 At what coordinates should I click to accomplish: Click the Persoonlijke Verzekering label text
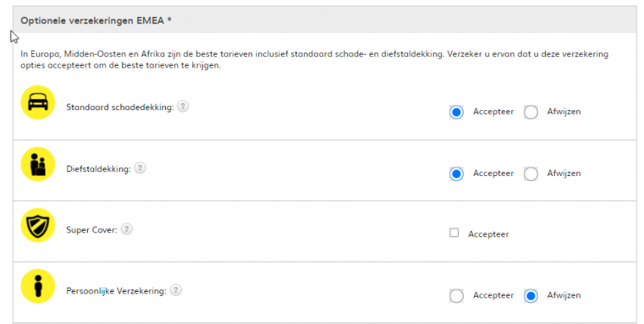[116, 291]
